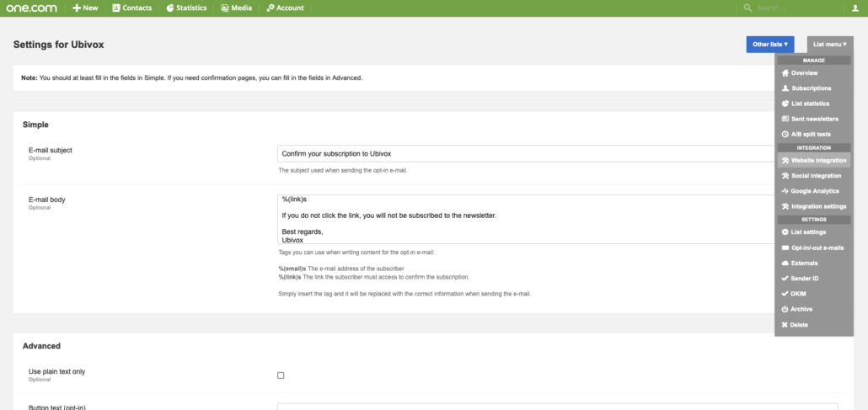The height and width of the screenshot is (410, 868).
Task: Click the Opt-in/-out e-mails envelope icon
Action: [x=785, y=248]
